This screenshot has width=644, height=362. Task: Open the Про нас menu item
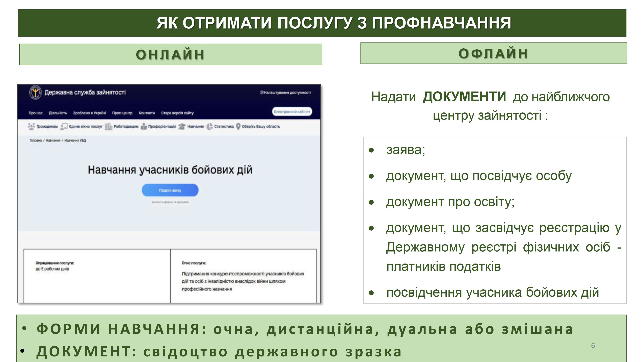[36, 113]
